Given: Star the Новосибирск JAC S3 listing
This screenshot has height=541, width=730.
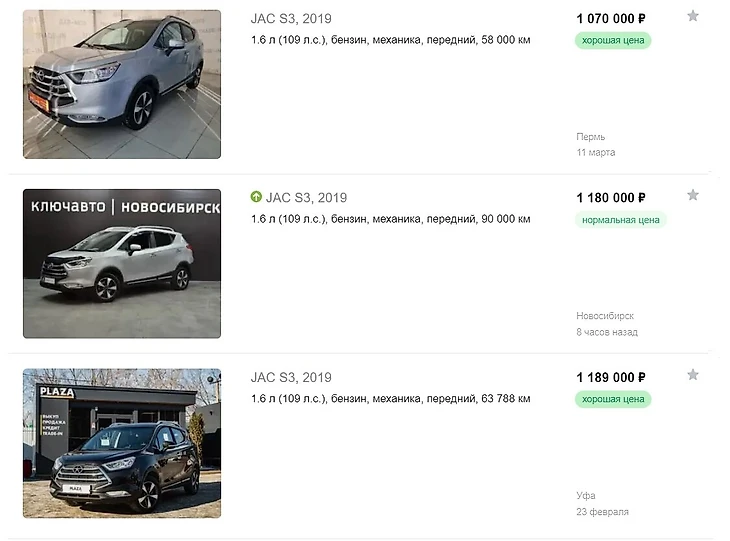Looking at the screenshot, I should pos(692,195).
